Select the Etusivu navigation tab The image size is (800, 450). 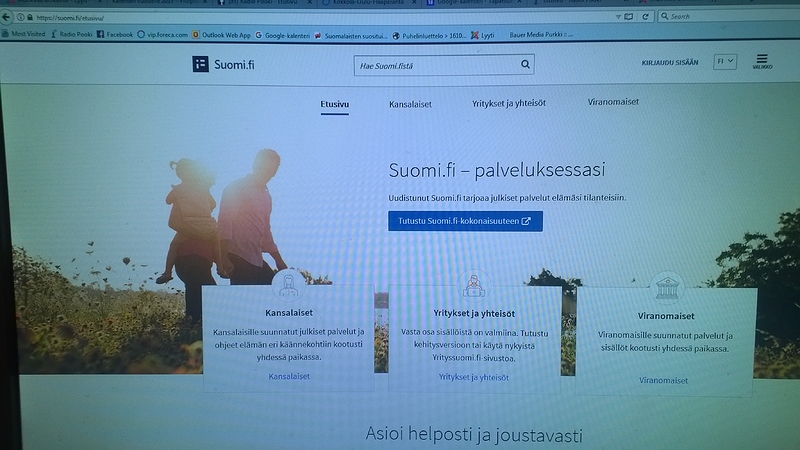(x=335, y=104)
